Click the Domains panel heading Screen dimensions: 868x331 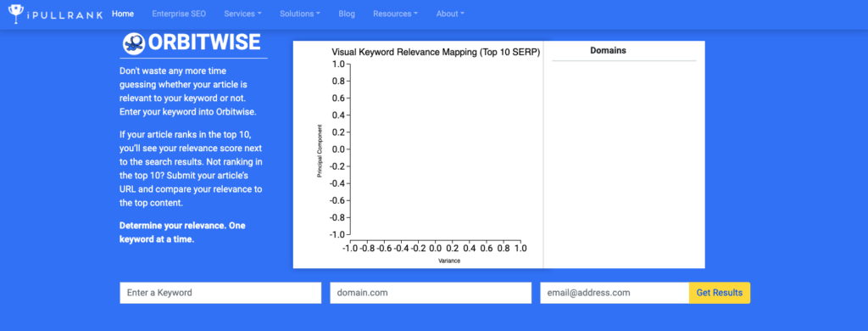point(608,50)
